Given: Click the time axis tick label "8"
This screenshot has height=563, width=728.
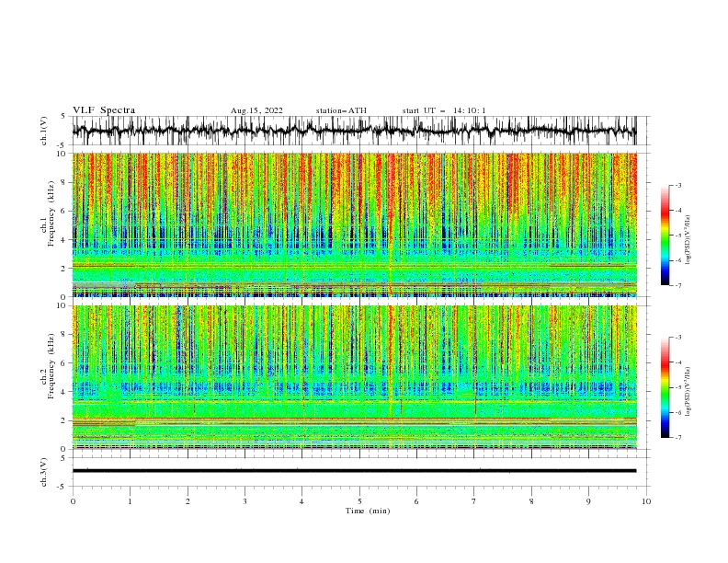Looking at the screenshot, I should click(531, 501).
